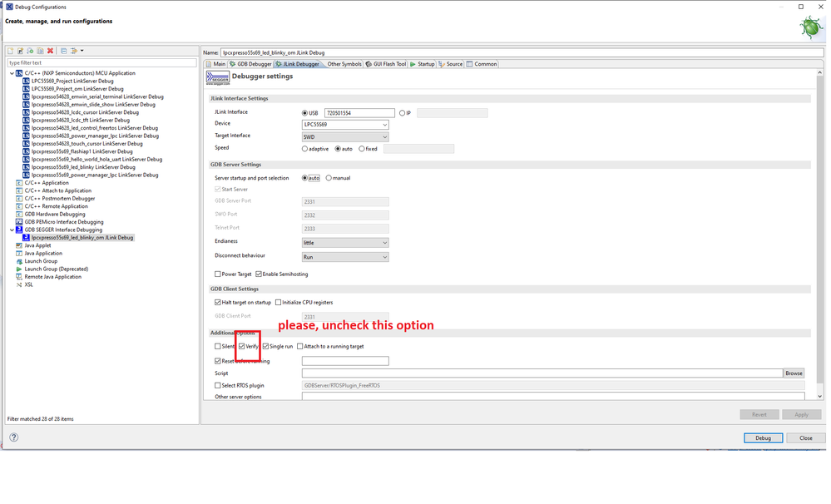Click the type filter text field
The width and height of the screenshot is (831, 504).
click(x=101, y=62)
